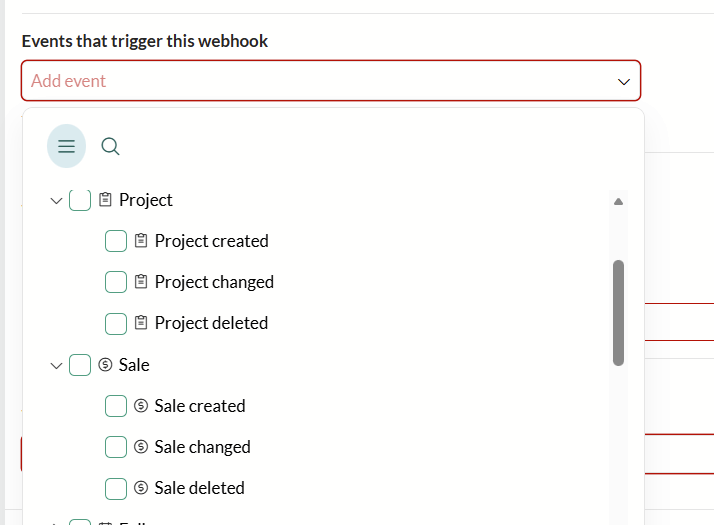Check the Project created checkbox
This screenshot has height=525, width=714.
tap(116, 241)
